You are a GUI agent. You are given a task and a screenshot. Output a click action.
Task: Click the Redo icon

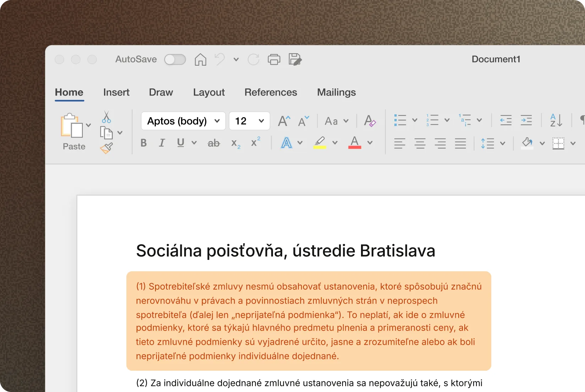(x=253, y=59)
